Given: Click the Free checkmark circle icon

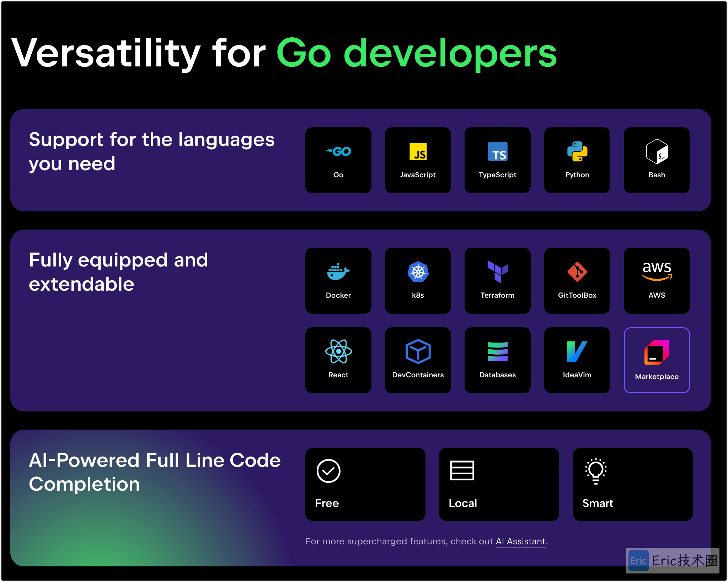Looking at the screenshot, I should click(x=328, y=471).
